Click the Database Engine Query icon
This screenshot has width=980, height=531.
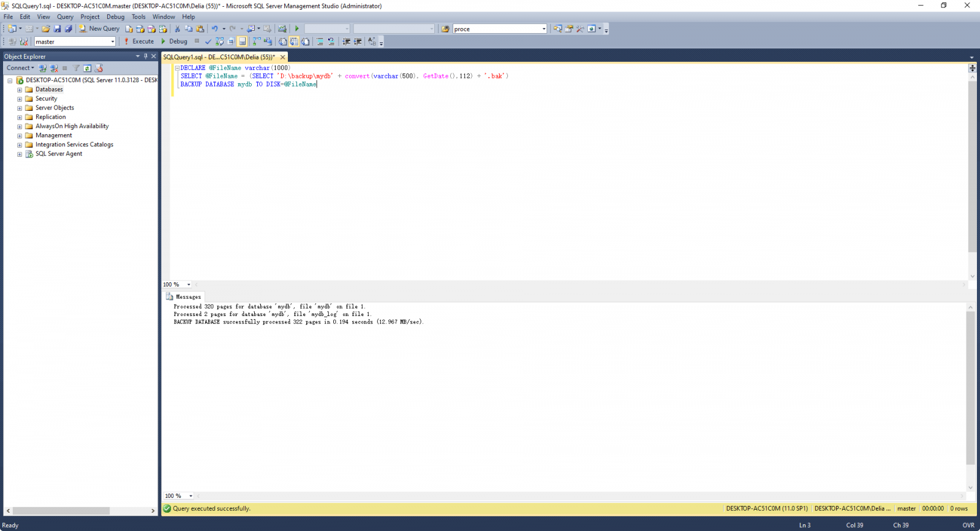click(129, 29)
